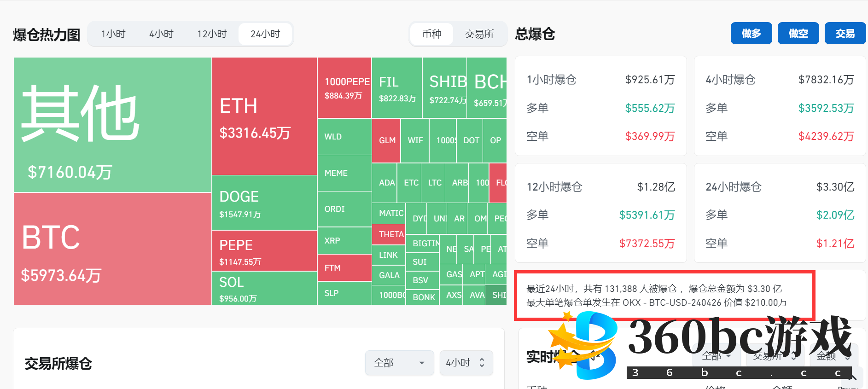Select the 4小时 heatmap tab
Viewport: 868px width, 389px height.
(161, 34)
